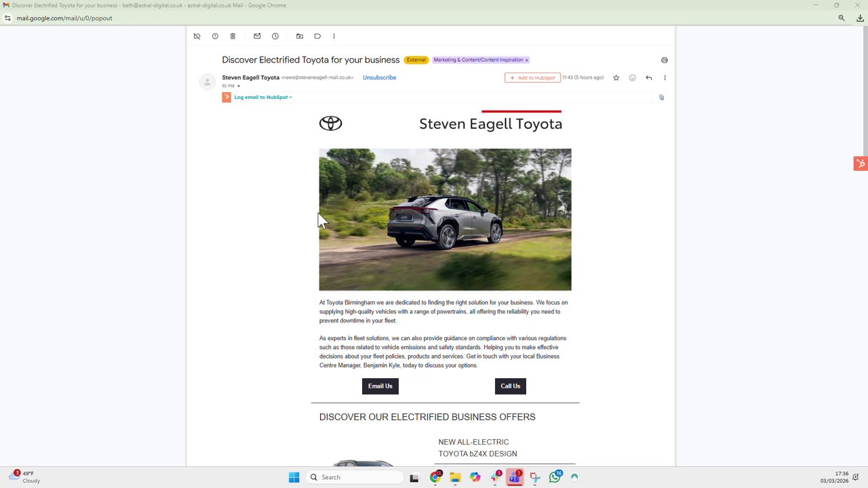
Task: Expand the 'to me' recipient details
Action: (238, 86)
